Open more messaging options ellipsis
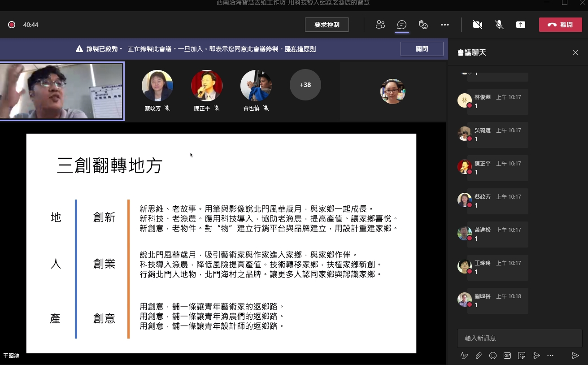The image size is (588, 365). pos(550,356)
